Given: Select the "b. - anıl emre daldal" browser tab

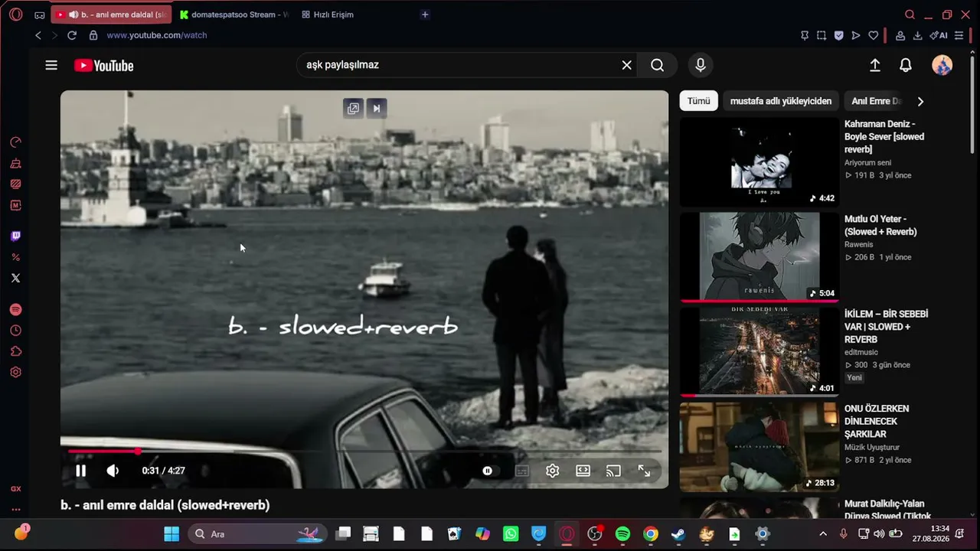Looking at the screenshot, I should (x=112, y=15).
